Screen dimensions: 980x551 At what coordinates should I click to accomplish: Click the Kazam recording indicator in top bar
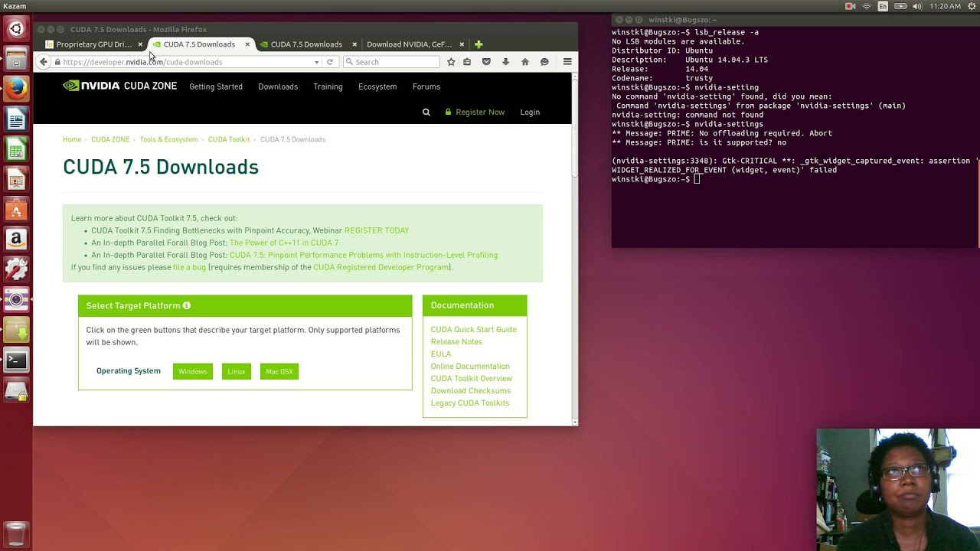click(x=850, y=6)
